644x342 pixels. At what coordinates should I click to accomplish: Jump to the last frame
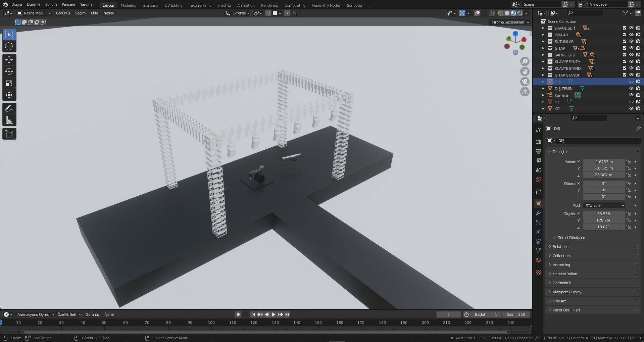[x=287, y=314]
